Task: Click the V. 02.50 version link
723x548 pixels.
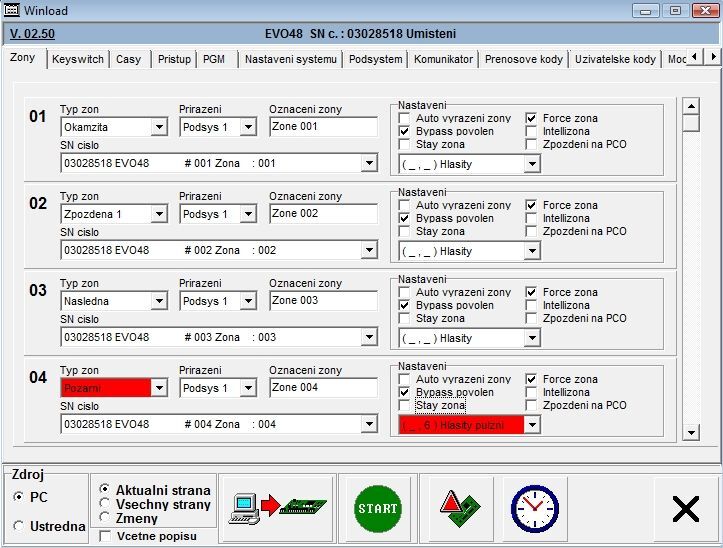Action: tap(30, 33)
